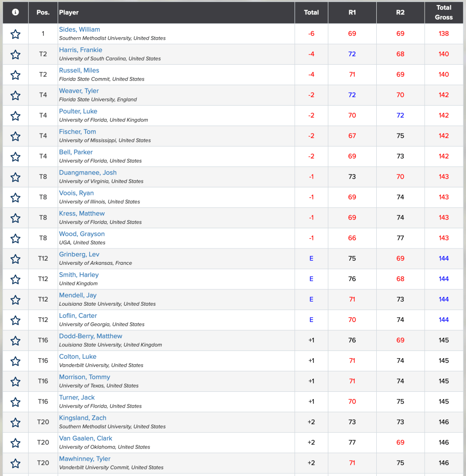The height and width of the screenshot is (476, 466).
Task: Open William Sides player link
Action: pos(80,29)
